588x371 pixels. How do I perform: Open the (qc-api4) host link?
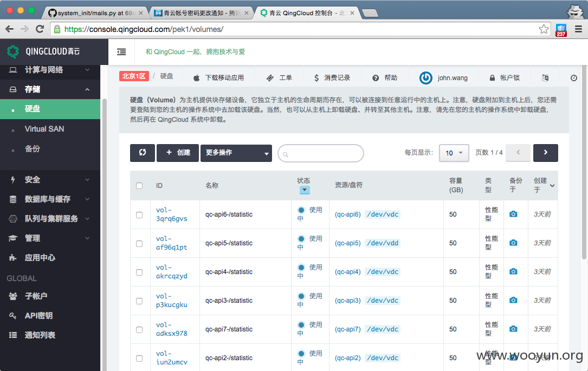pyautogui.click(x=347, y=272)
